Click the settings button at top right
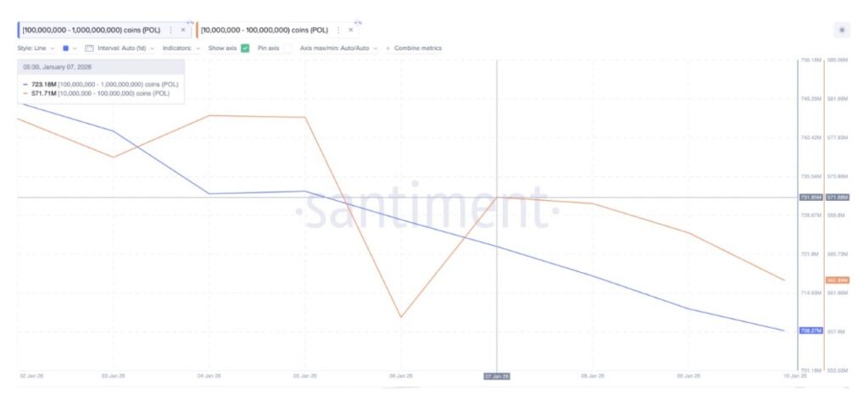 (842, 30)
